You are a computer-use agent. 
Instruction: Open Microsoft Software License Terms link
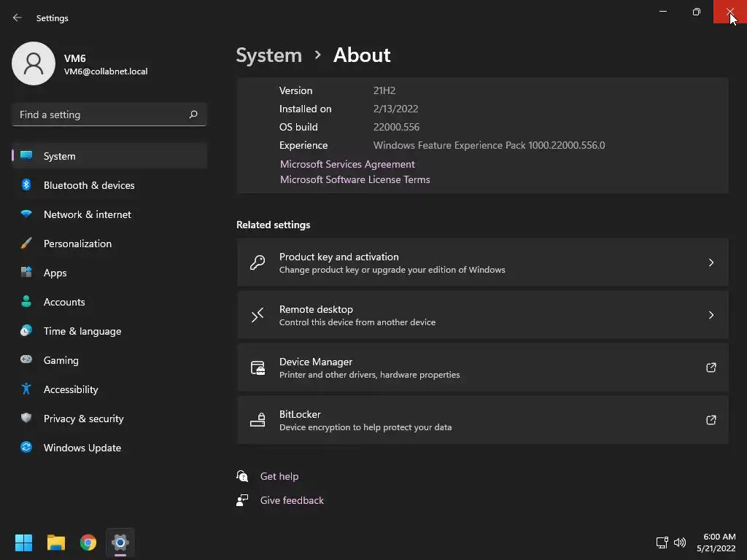click(x=355, y=179)
